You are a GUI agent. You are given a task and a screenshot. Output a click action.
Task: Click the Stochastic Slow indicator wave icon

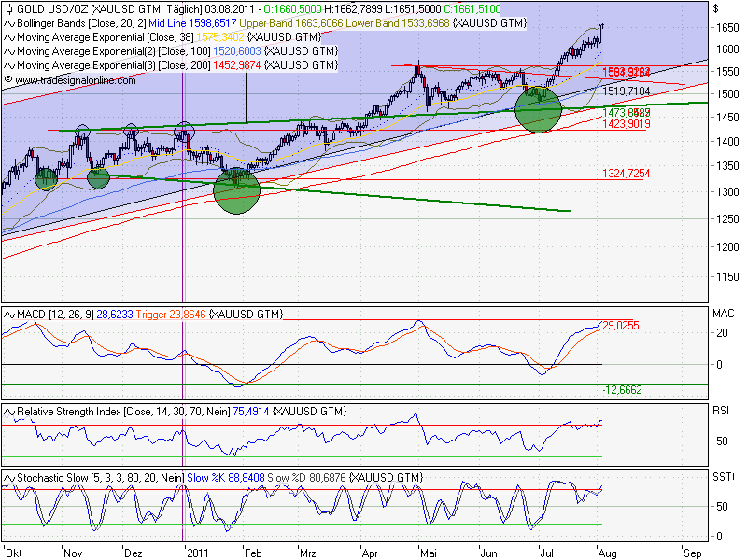click(x=9, y=478)
